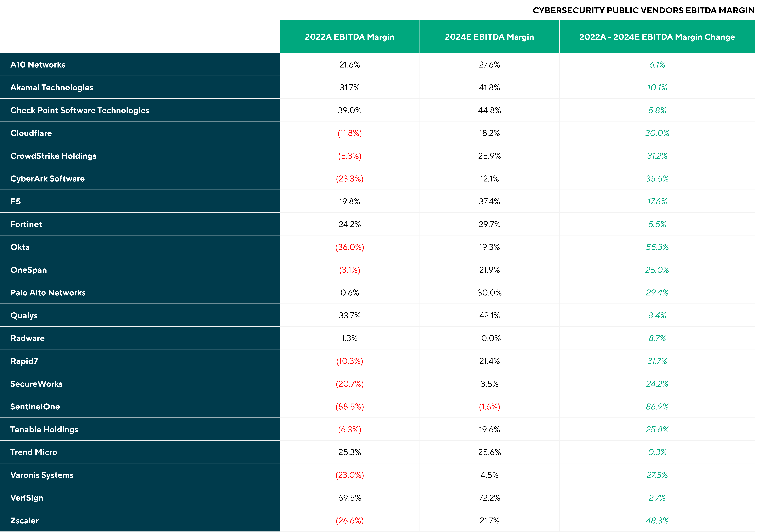Image resolution: width=760 pixels, height=532 pixels.
Task: Click the CyberArk Software row label
Action: click(47, 179)
